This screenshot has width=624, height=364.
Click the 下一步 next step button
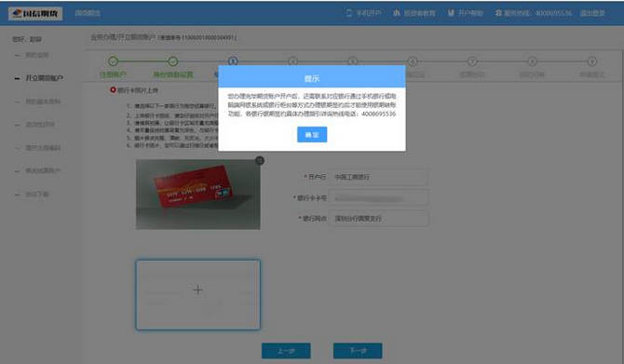coord(358,351)
